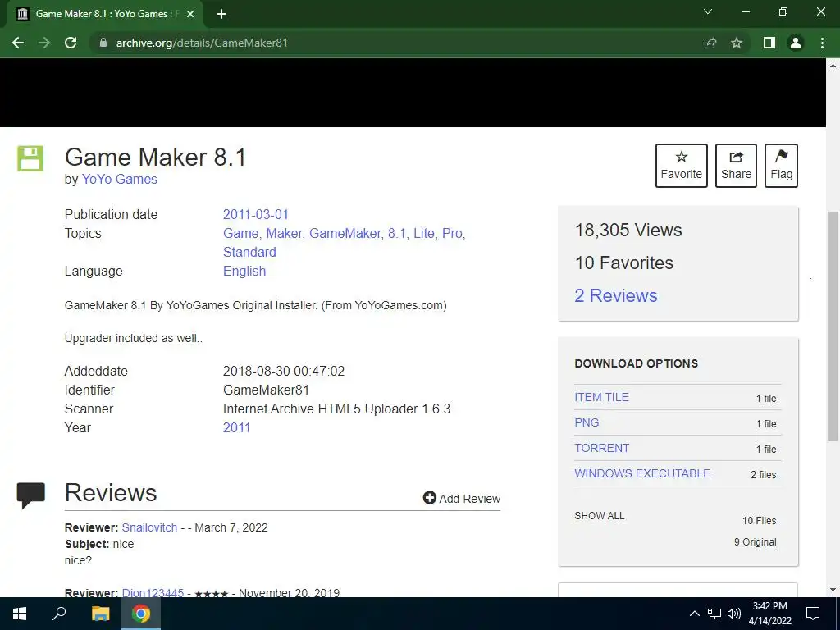840x630 pixels.
Task: Click the 18,305 Views text
Action: pos(628,231)
